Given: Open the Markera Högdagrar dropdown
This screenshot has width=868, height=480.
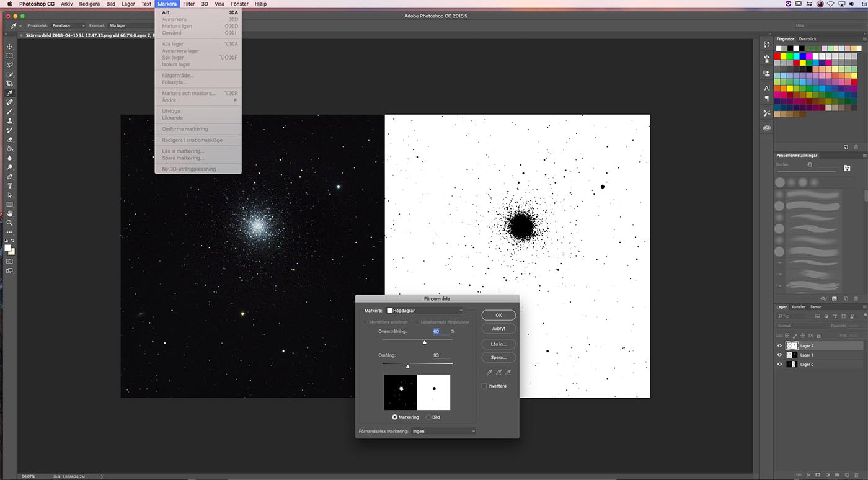Looking at the screenshot, I should tap(424, 310).
